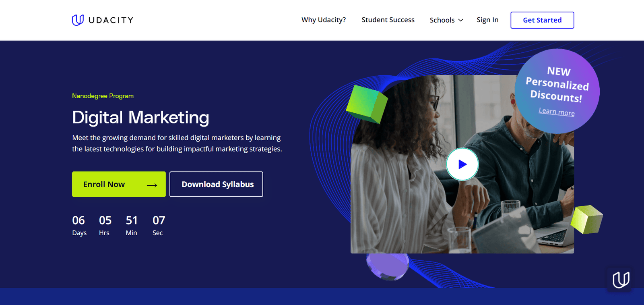Screen dimensions: 644x305
Task: Click the 07 Sec countdown value
Action: tap(159, 226)
